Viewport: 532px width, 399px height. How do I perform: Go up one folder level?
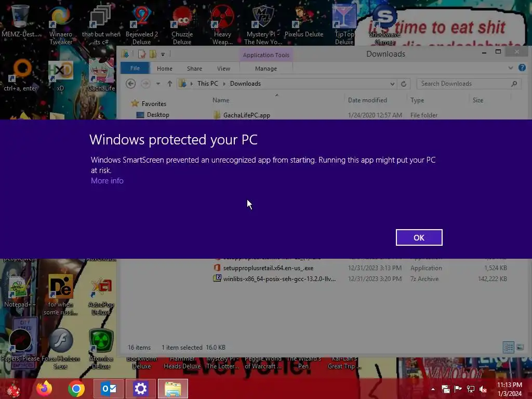click(x=170, y=84)
